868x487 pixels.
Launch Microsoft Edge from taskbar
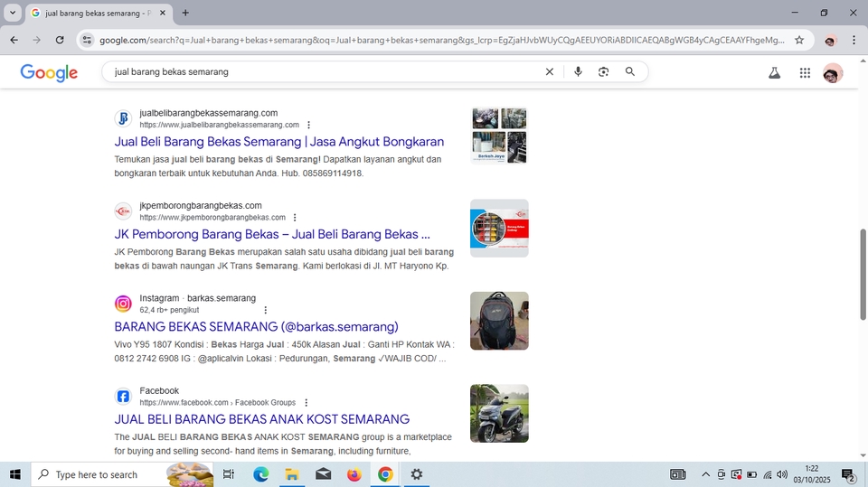coord(260,474)
